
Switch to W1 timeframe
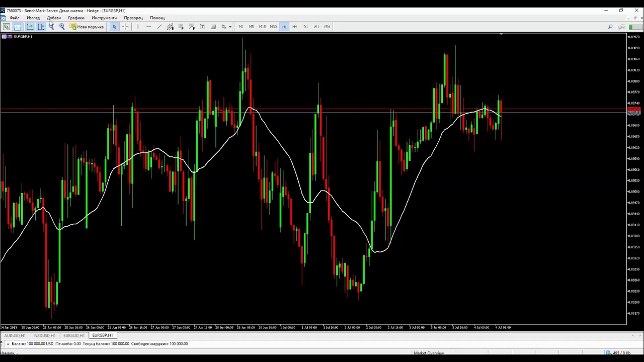[316, 27]
